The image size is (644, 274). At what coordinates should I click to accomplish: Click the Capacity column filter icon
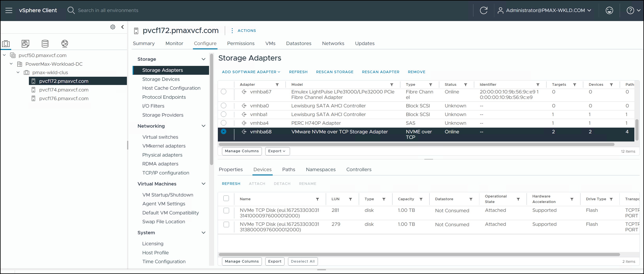421,199
